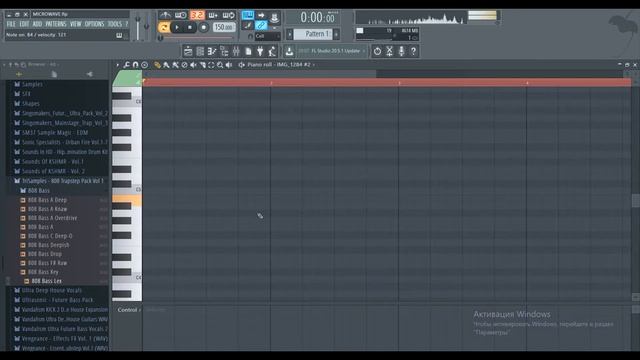This screenshot has width=640, height=360.
Task: Open the Playlist window icon
Action: [188, 51]
